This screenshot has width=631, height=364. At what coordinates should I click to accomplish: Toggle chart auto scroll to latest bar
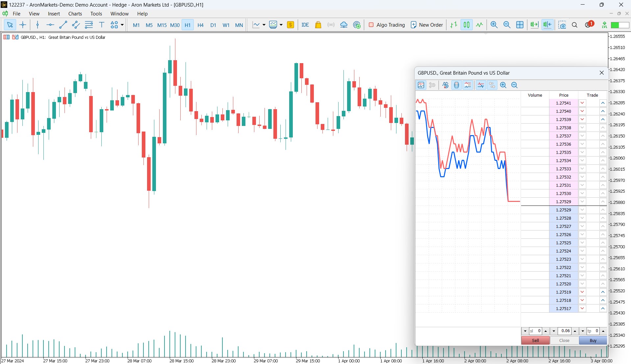pos(534,25)
